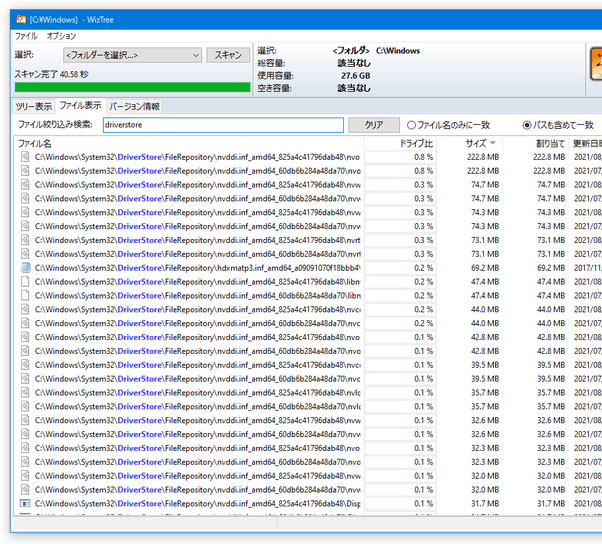Click the 総容量 該当なし value

(354, 63)
